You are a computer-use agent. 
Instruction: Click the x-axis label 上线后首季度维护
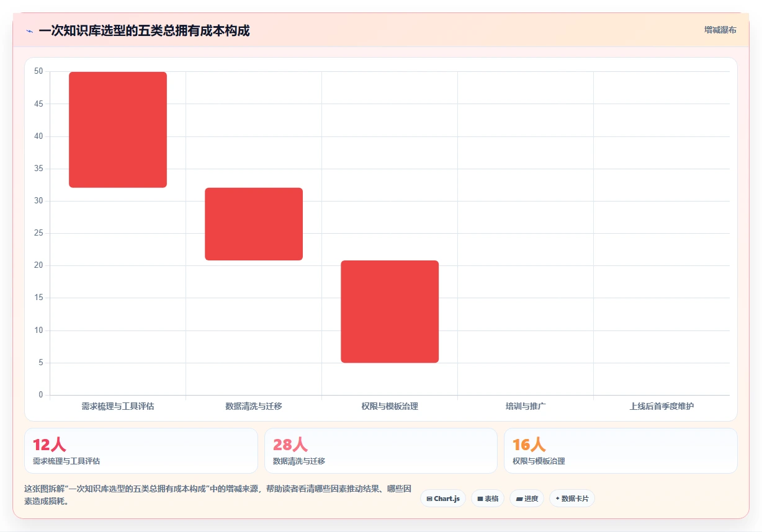(x=661, y=407)
